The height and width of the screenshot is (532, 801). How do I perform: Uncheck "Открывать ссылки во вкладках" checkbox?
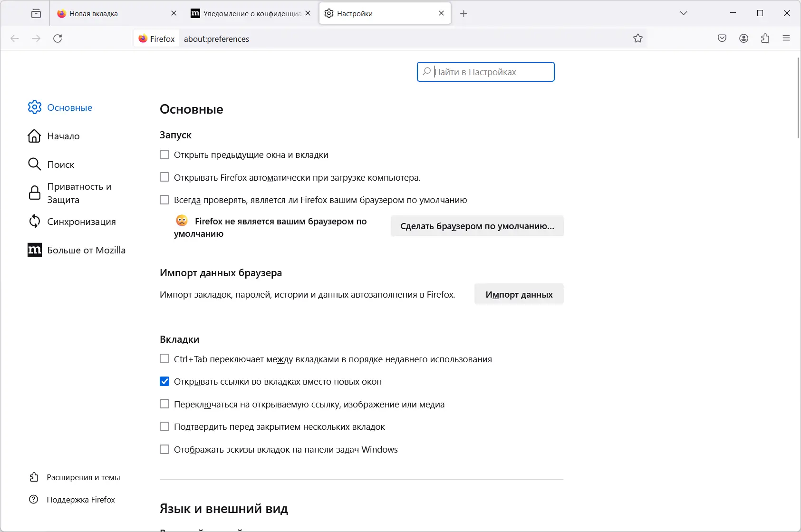pos(164,381)
